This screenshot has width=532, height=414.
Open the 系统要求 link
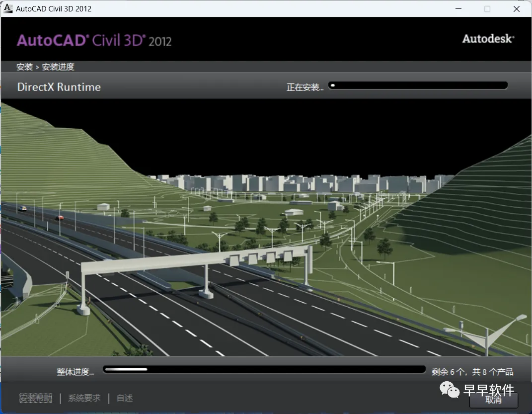pos(84,398)
